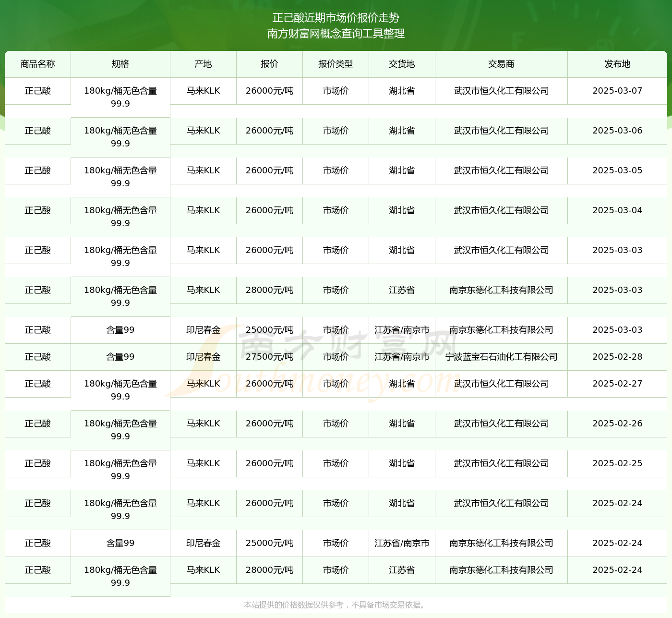Click the title 正己酸近期市场价报价走势
This screenshot has height=618, width=672.
click(336, 18)
